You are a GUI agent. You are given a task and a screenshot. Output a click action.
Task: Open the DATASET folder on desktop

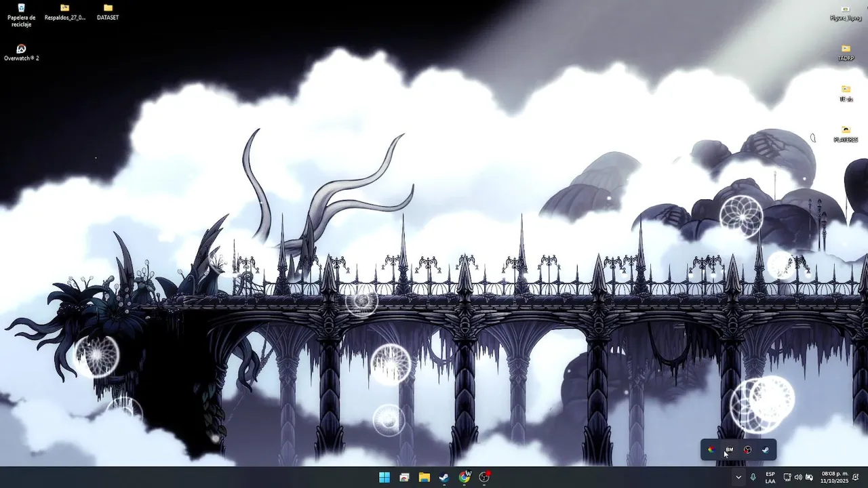pos(108,12)
